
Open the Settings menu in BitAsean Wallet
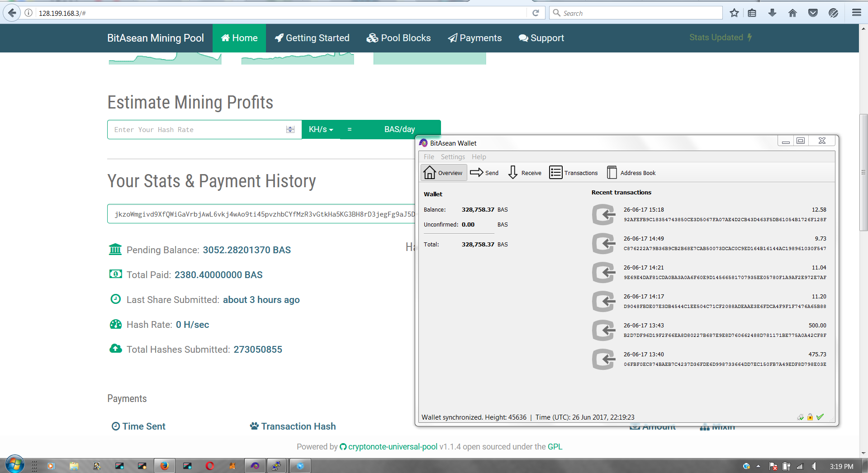coord(453,157)
